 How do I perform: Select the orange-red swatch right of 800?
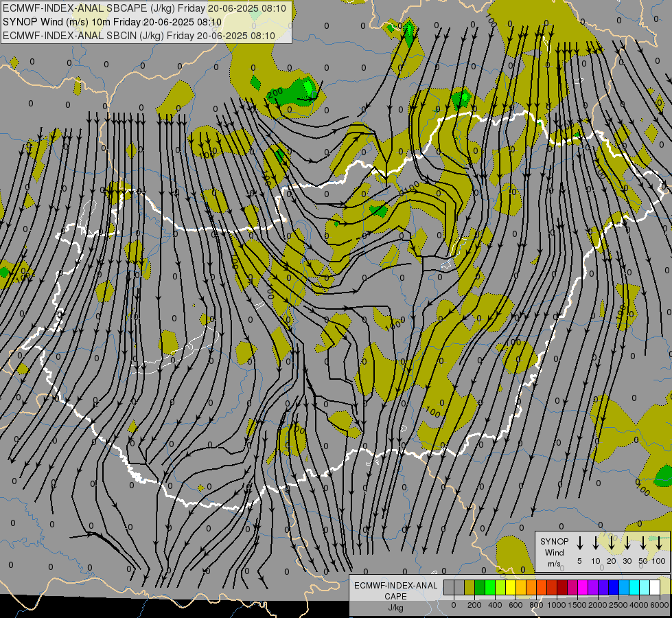[542, 587]
